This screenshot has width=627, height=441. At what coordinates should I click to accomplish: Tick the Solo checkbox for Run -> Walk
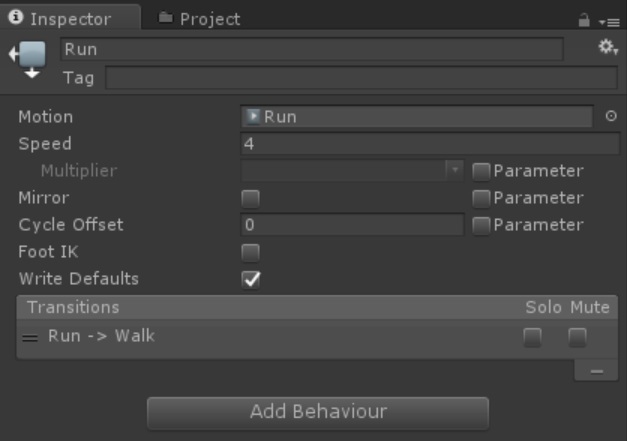coord(533,337)
